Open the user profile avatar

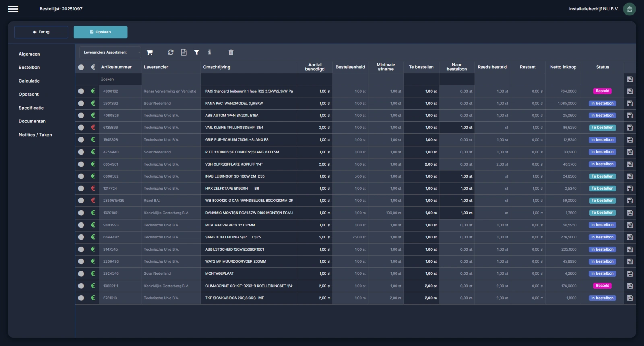coord(630,9)
